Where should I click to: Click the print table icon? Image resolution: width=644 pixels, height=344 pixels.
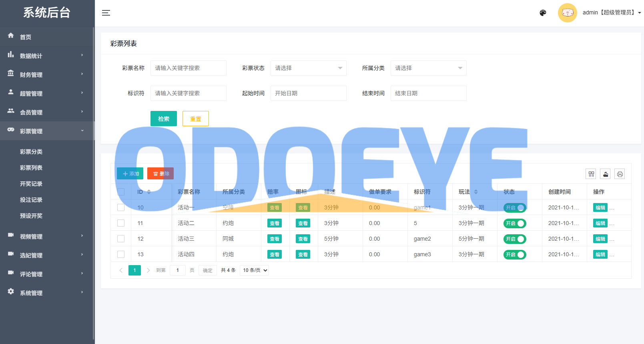pos(620,174)
